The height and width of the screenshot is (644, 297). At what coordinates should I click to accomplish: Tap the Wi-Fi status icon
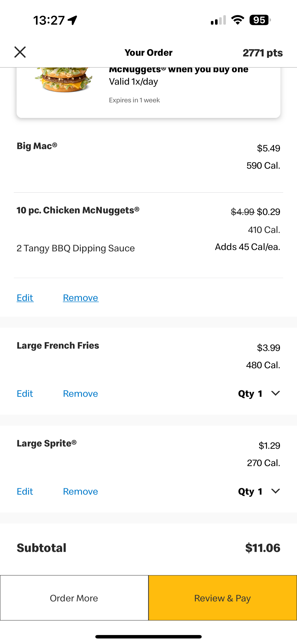click(x=238, y=20)
